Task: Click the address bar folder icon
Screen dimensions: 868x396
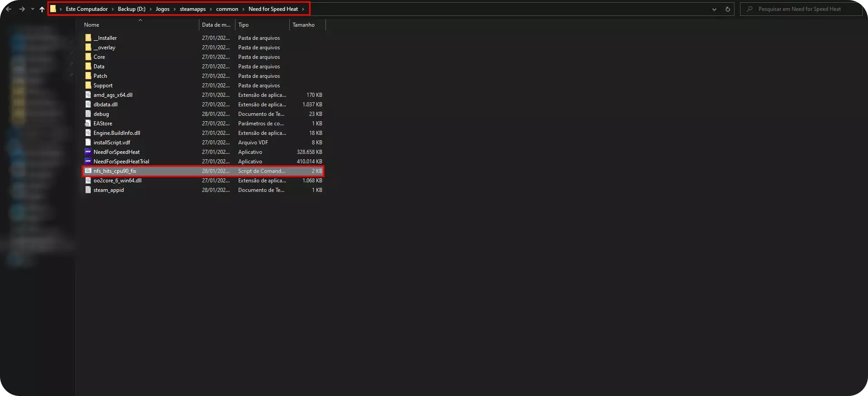Action: pyautogui.click(x=53, y=9)
